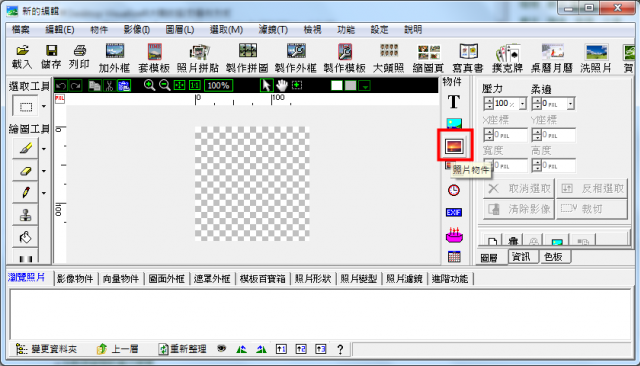Expand the brush tool dropdown arrow
This screenshot has height=366, width=640.
[44, 149]
